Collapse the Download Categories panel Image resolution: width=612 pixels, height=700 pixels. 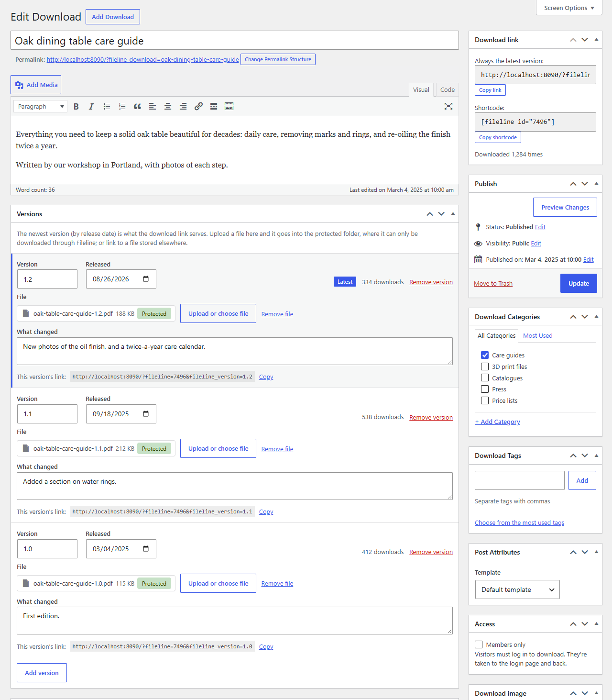(x=596, y=317)
